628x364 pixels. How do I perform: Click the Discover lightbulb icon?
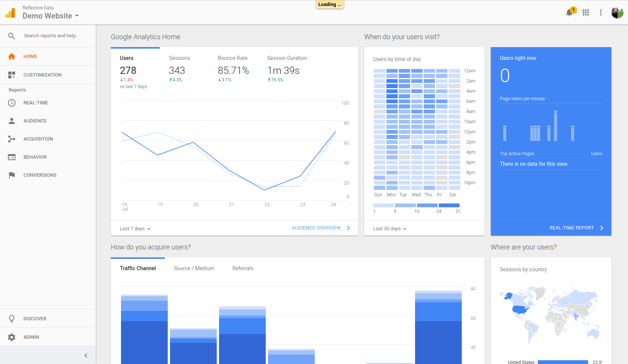pyautogui.click(x=12, y=319)
